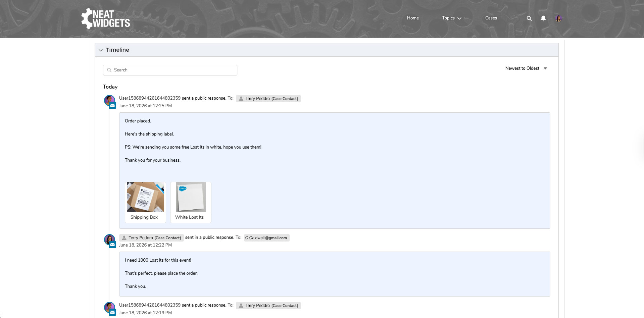Click email icon on 12:22 PM entry
The height and width of the screenshot is (318, 644).
coord(113,245)
